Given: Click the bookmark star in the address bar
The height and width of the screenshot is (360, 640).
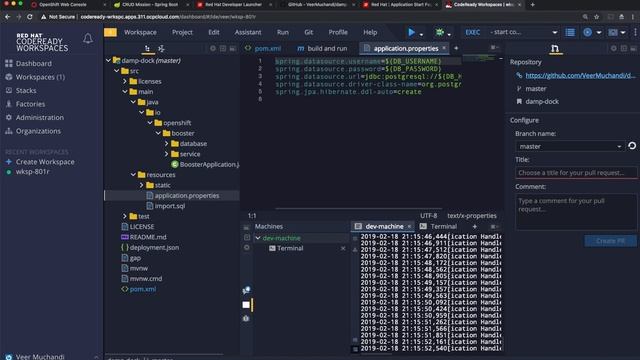Looking at the screenshot, I should point(596,17).
